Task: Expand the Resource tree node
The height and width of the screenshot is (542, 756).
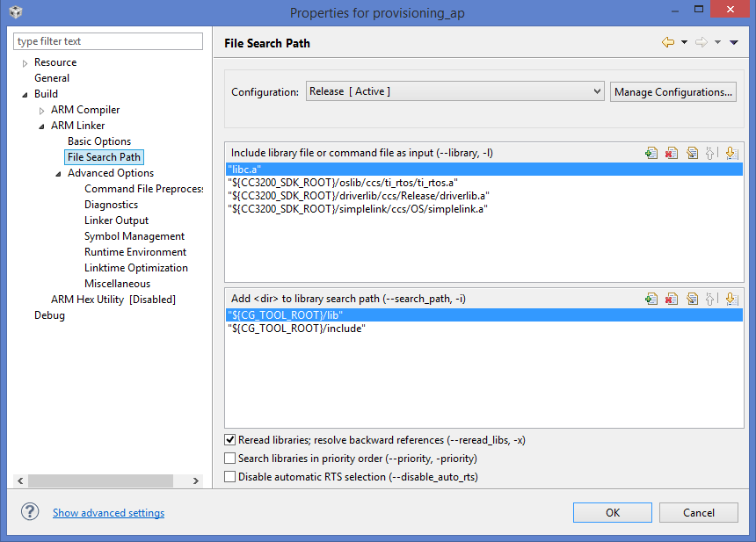Action: pyautogui.click(x=25, y=63)
